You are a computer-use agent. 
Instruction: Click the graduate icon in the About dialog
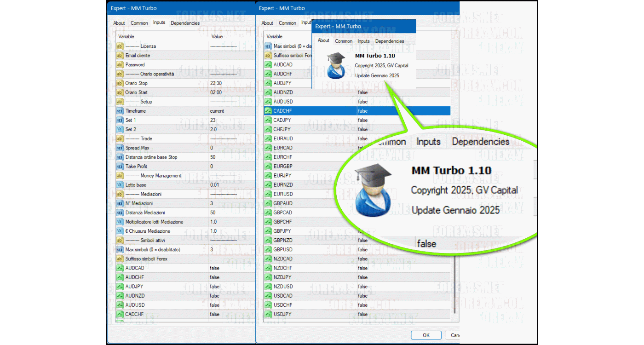click(336, 65)
